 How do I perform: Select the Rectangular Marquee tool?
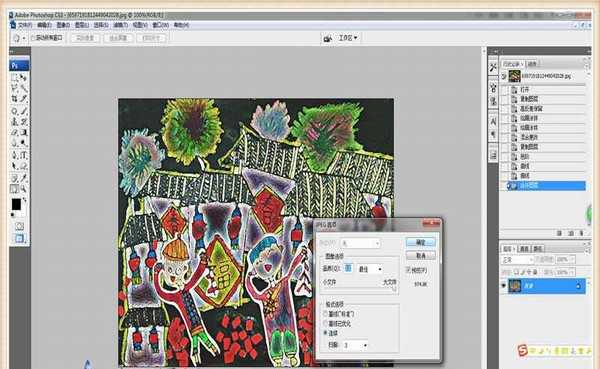(15, 78)
